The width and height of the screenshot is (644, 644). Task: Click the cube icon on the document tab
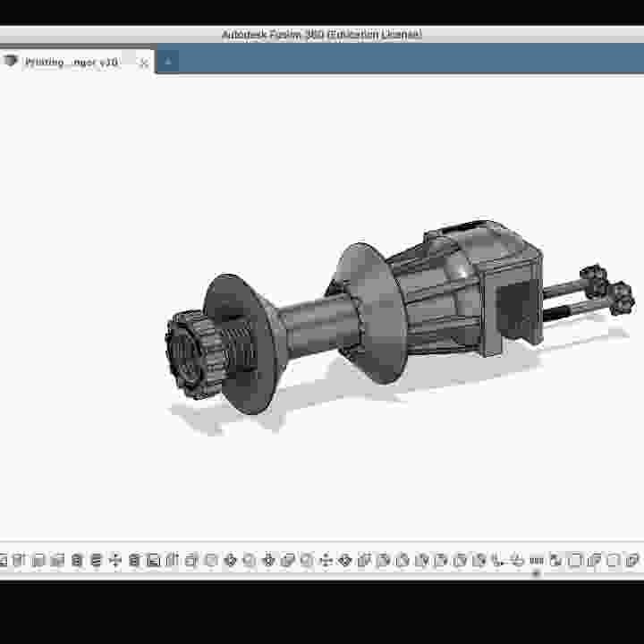coord(10,61)
